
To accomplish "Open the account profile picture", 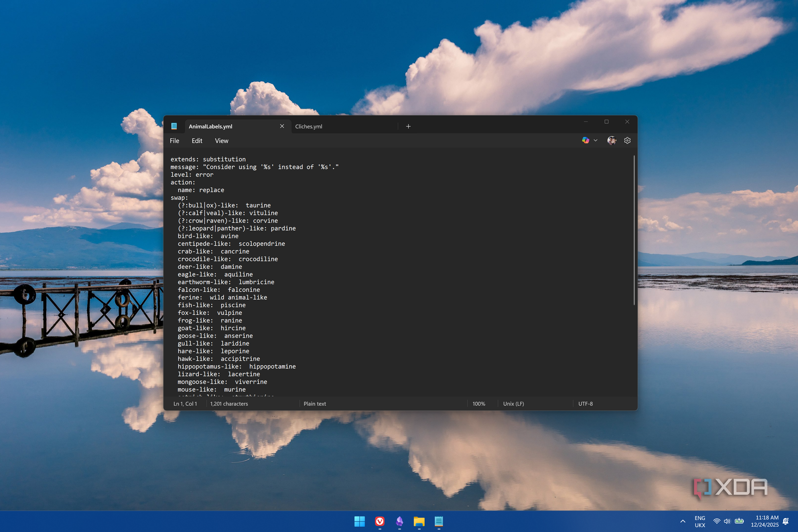I will 612,140.
